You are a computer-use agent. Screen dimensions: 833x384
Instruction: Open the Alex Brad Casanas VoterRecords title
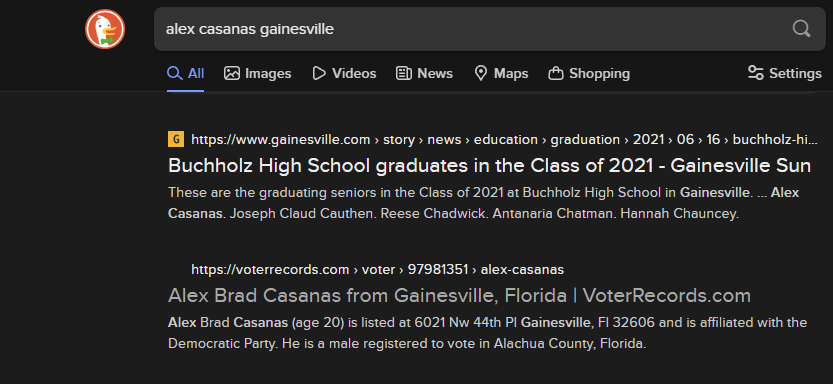pyautogui.click(x=459, y=295)
